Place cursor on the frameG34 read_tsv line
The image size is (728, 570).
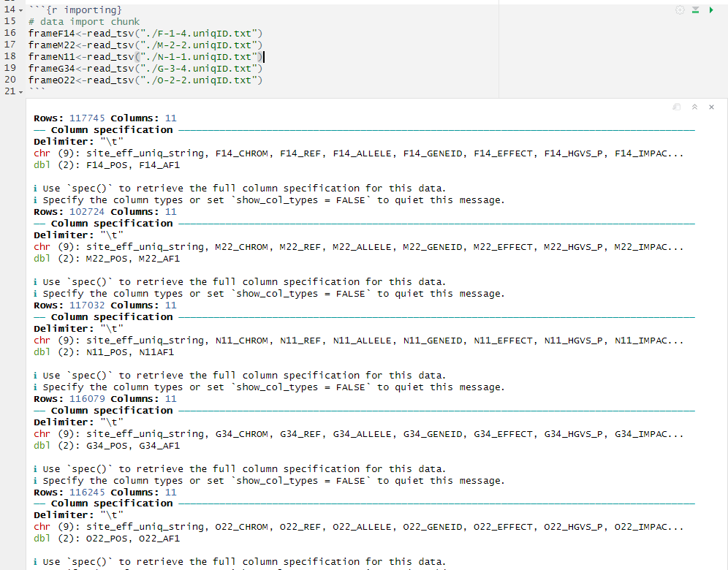click(145, 68)
